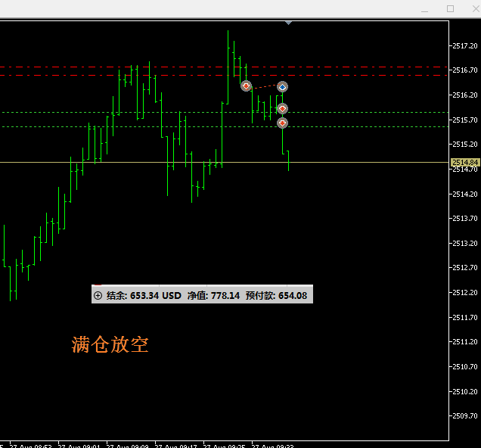Click the 2509.70 price scale label
481x448 pixels.
465,416
